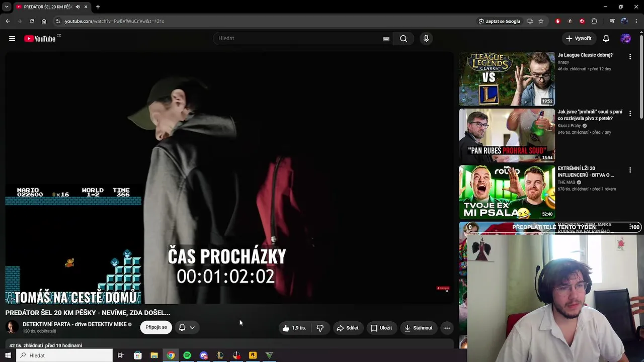Expand the notification bell subscription dropdown

pos(192,328)
